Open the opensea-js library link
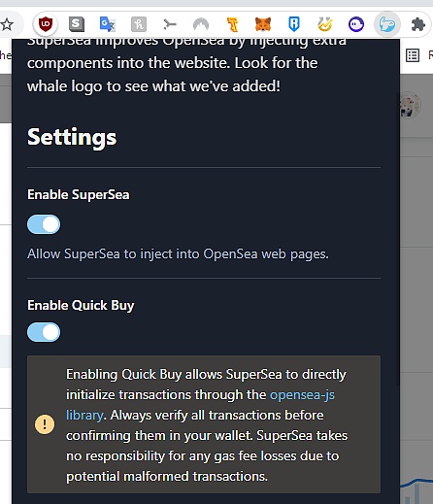 point(201,405)
